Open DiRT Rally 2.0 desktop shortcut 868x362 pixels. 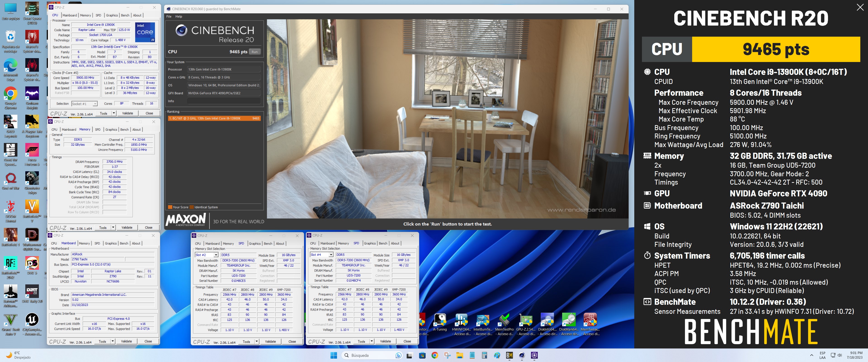32,294
